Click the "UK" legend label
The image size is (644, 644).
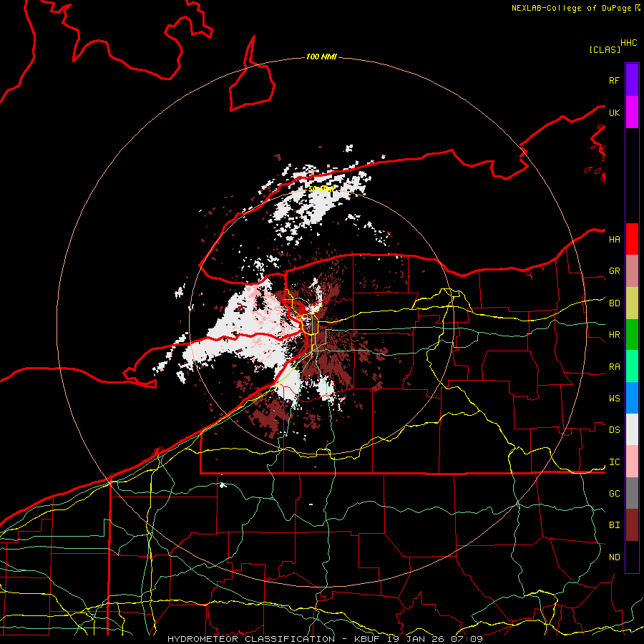pos(614,113)
